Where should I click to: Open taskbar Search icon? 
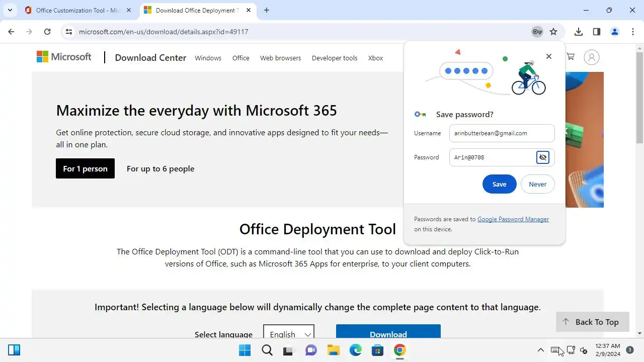[267, 350]
